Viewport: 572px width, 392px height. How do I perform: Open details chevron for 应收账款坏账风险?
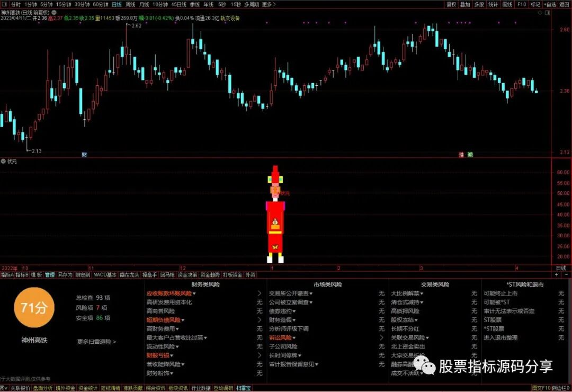(x=260, y=293)
